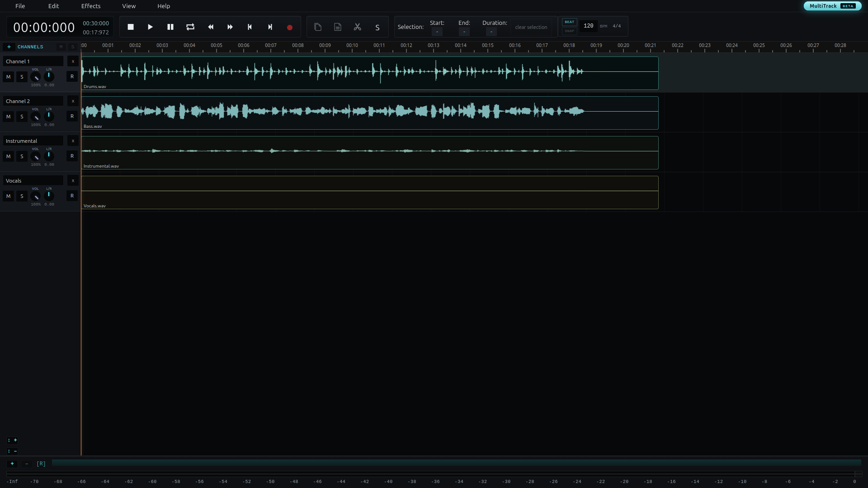868x488 pixels.
Task: Select the scissors cut tool
Action: (x=358, y=27)
